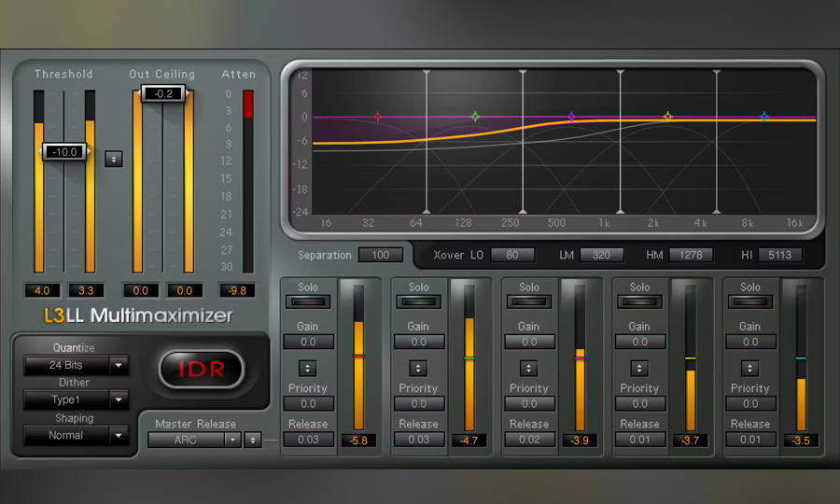
Task: Click the Separation value field showing 100
Action: (x=380, y=255)
